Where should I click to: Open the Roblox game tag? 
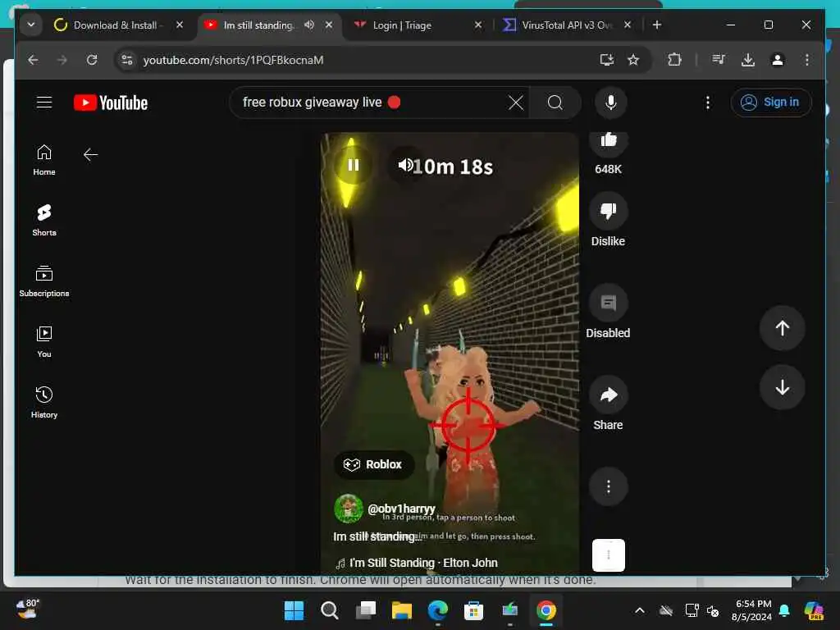373,464
